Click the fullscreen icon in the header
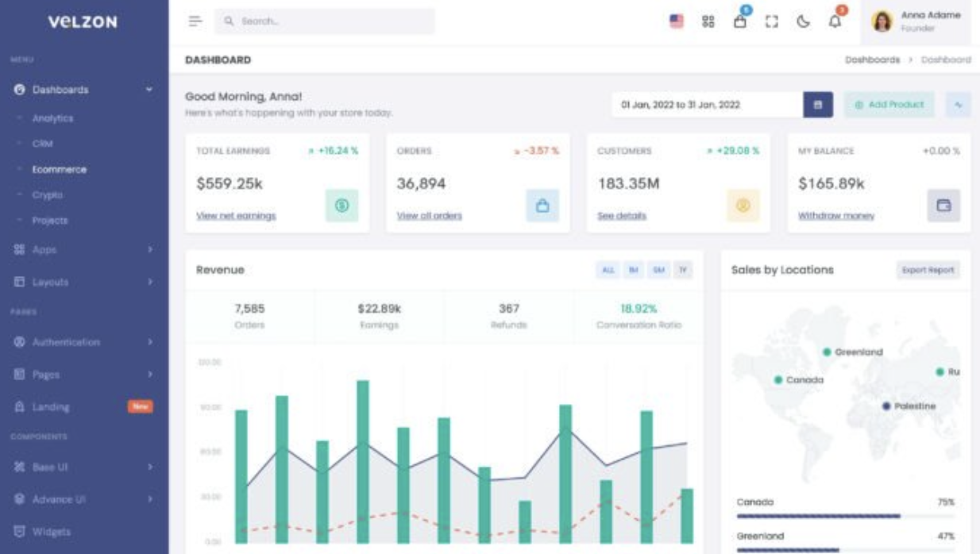The height and width of the screenshot is (554, 980). pyautogui.click(x=771, y=22)
